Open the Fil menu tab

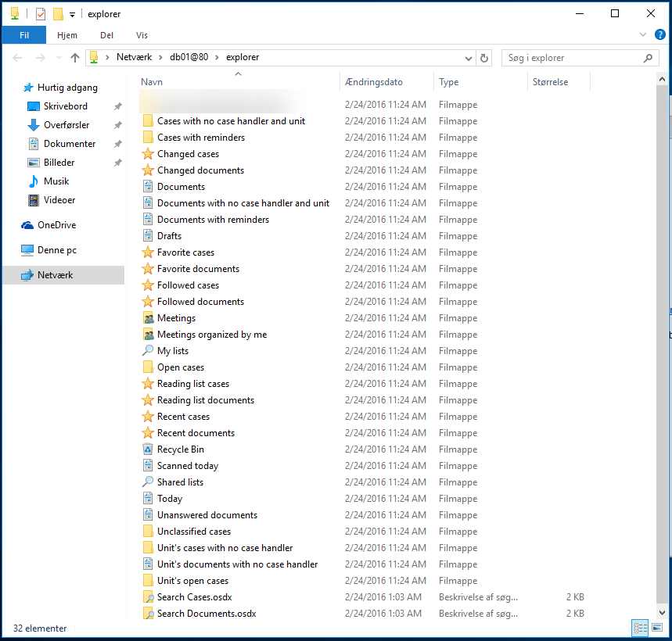click(23, 35)
